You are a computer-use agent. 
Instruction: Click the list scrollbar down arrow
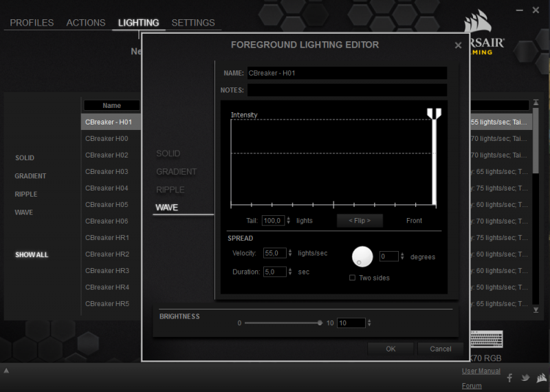(x=536, y=310)
